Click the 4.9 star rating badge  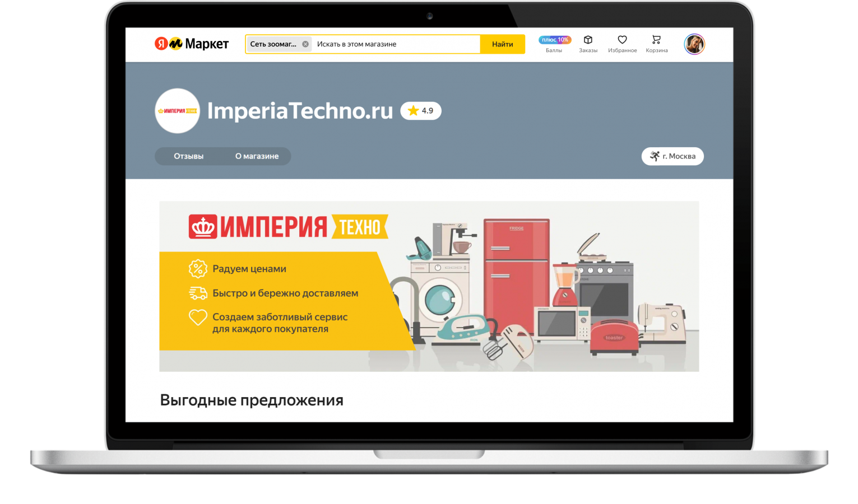coord(421,111)
